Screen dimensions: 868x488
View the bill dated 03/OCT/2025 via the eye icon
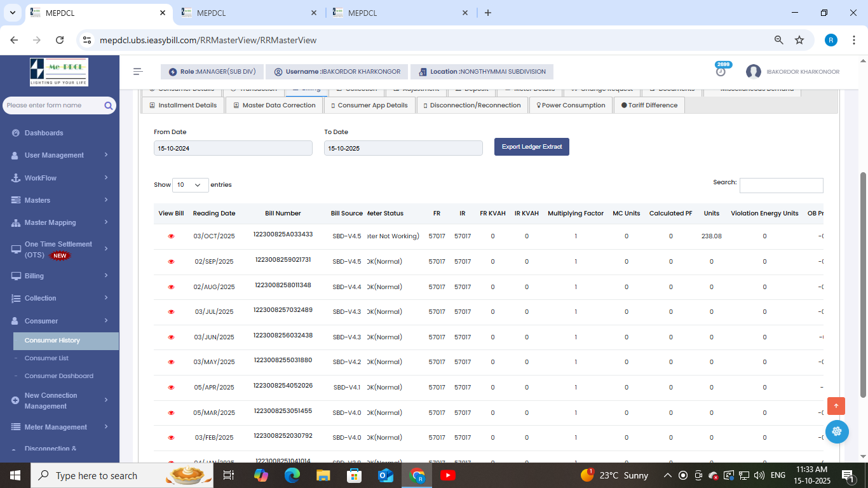click(171, 236)
